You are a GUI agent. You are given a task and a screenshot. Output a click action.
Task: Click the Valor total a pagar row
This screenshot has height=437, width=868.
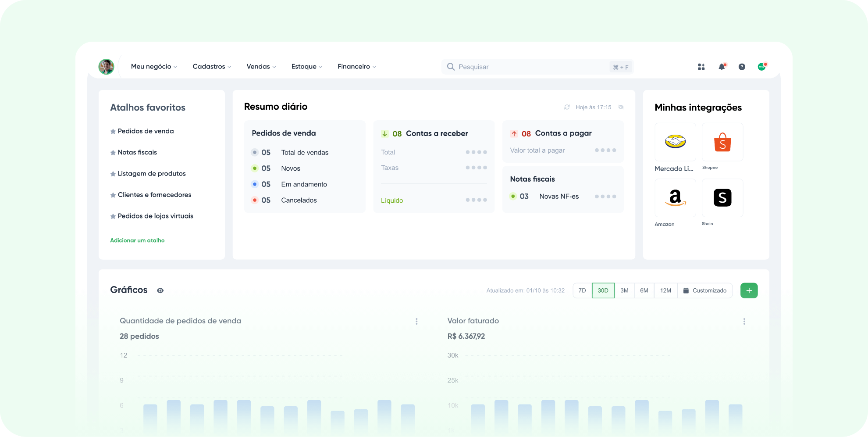563,150
